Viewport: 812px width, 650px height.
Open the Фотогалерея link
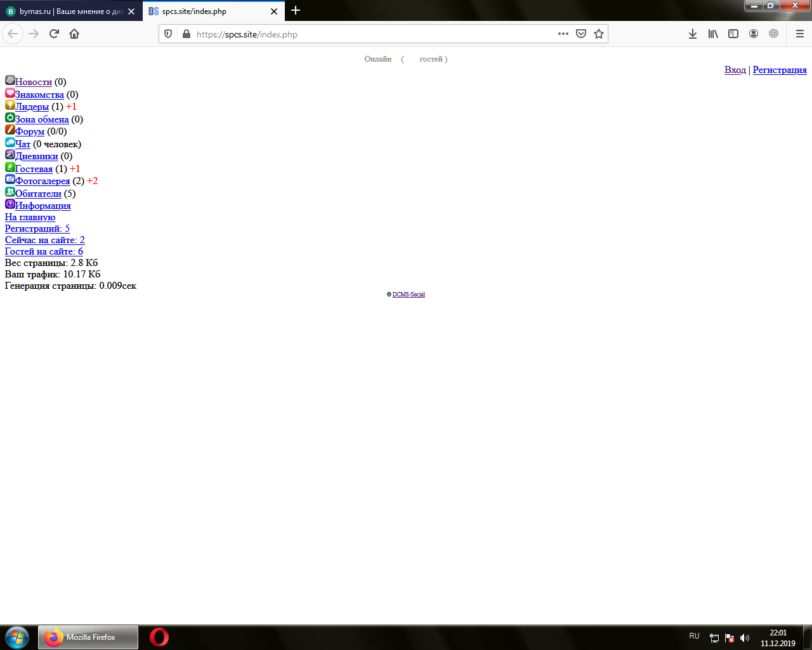pos(43,181)
